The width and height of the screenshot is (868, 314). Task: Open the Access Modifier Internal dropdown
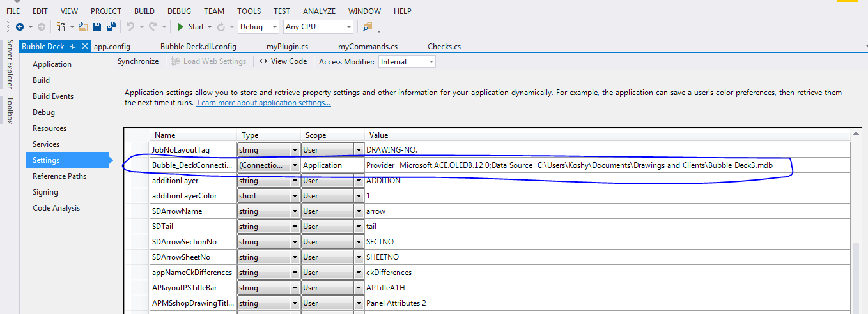[x=407, y=62]
